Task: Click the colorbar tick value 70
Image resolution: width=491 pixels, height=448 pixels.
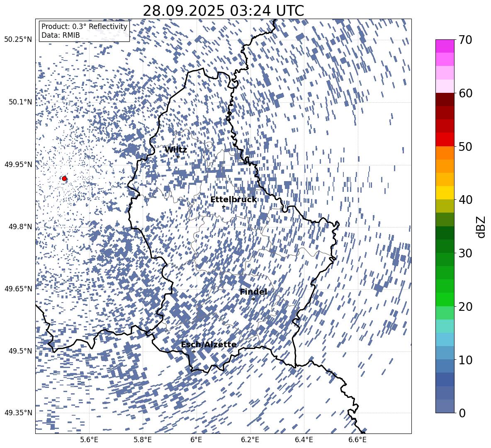Action: coord(465,40)
